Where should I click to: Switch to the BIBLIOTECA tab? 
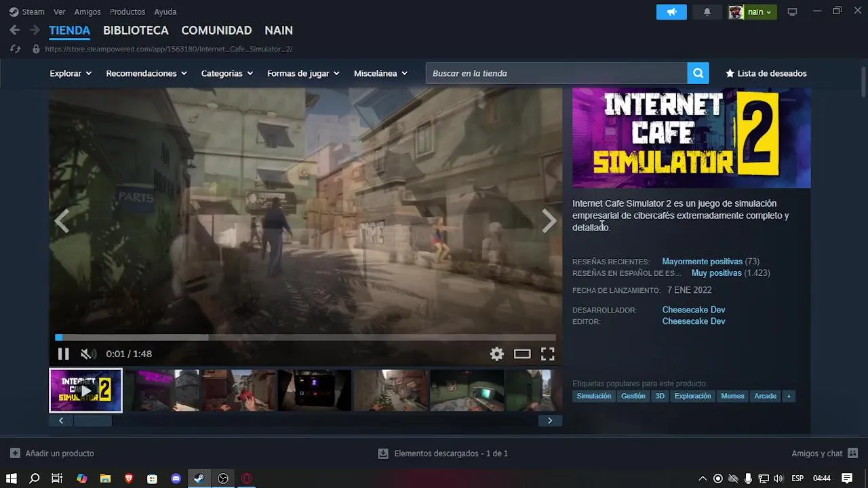(x=136, y=30)
